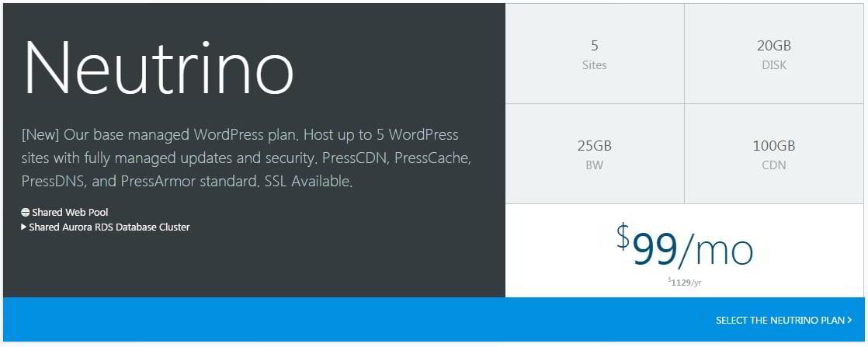Click the globe icon beside Shared Web Pool
The image size is (868, 347).
tap(26, 212)
